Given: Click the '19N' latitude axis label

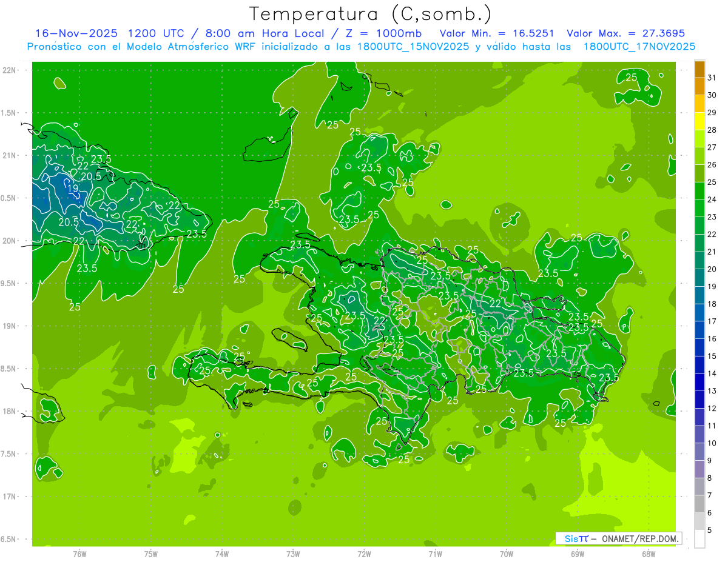Looking at the screenshot, I should [x=9, y=326].
